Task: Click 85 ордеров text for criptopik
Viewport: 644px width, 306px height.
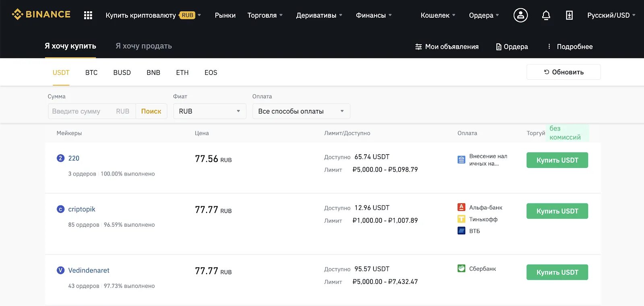Action: pos(84,225)
